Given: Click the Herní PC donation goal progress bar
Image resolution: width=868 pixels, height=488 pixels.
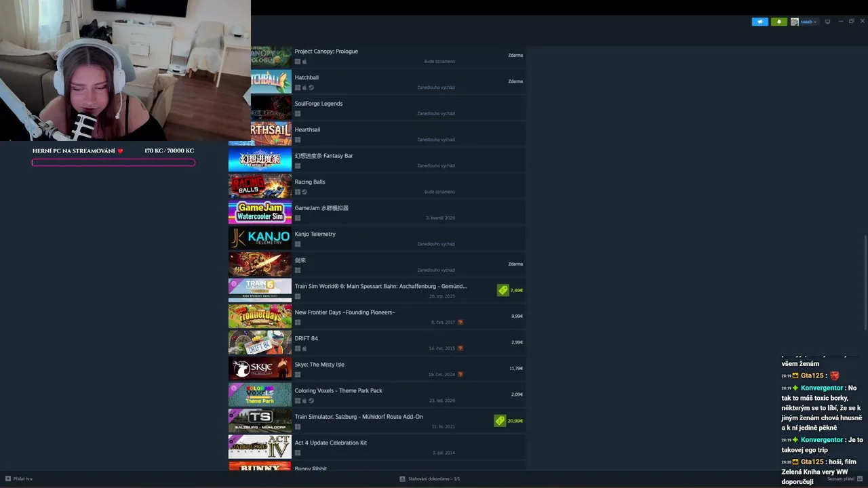Looking at the screenshot, I should pos(113,163).
